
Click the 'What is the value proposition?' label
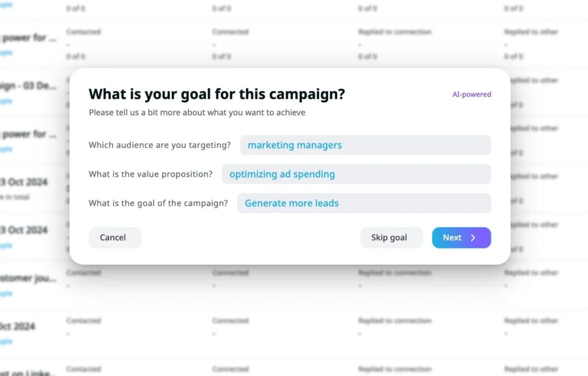[150, 174]
